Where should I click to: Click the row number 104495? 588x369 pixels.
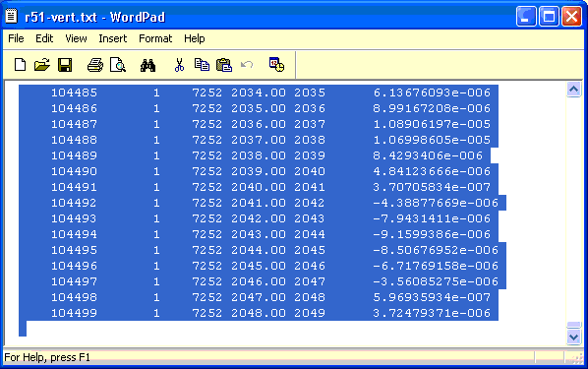pos(74,250)
